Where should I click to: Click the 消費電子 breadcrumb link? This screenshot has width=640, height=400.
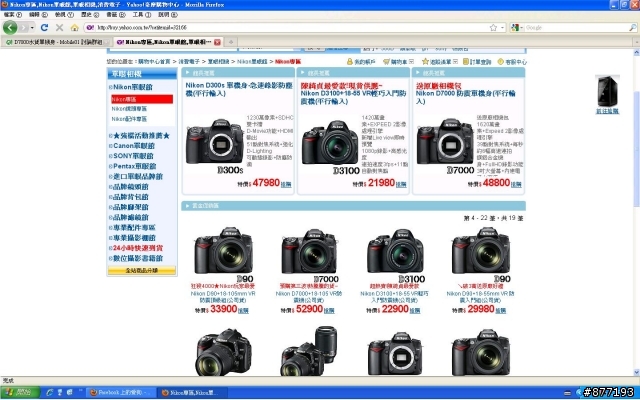[189, 62]
